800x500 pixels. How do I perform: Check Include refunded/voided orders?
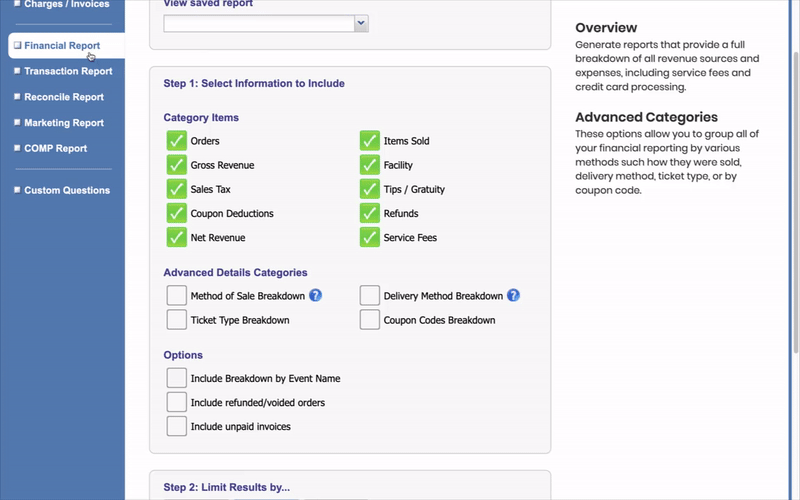[177, 402]
